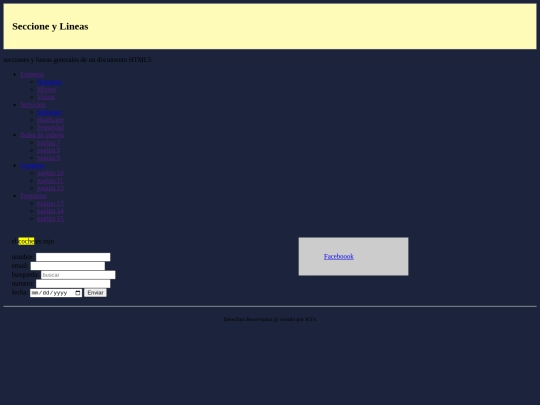Viewport: 540px width, 405px height.
Task: Select the fecha date input
Action: tap(56, 293)
